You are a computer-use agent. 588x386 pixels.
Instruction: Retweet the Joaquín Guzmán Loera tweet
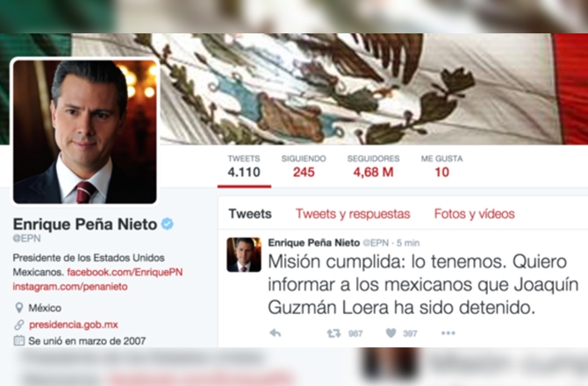333,332
